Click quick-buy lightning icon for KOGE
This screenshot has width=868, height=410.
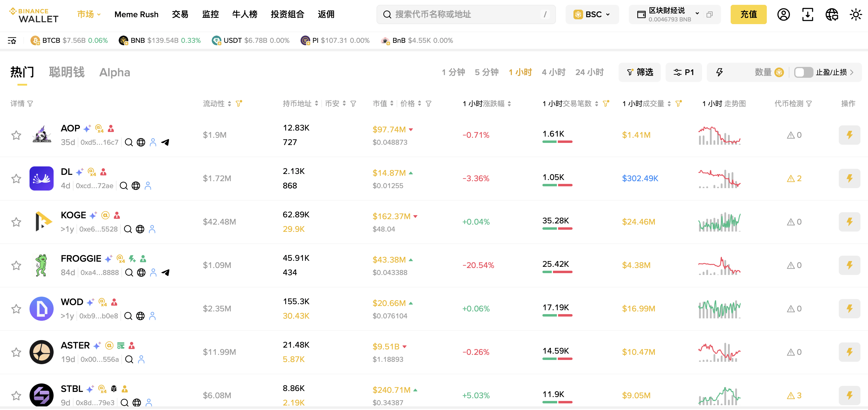coord(849,222)
